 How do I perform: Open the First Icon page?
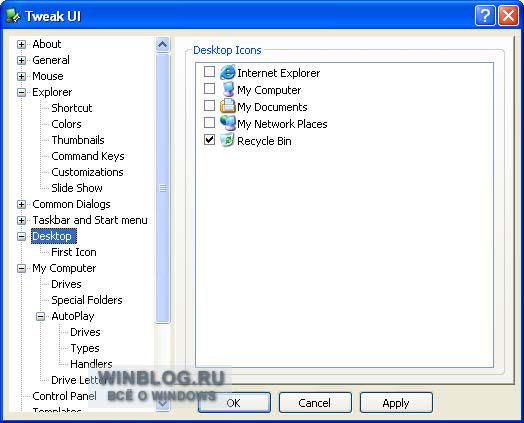(74, 252)
